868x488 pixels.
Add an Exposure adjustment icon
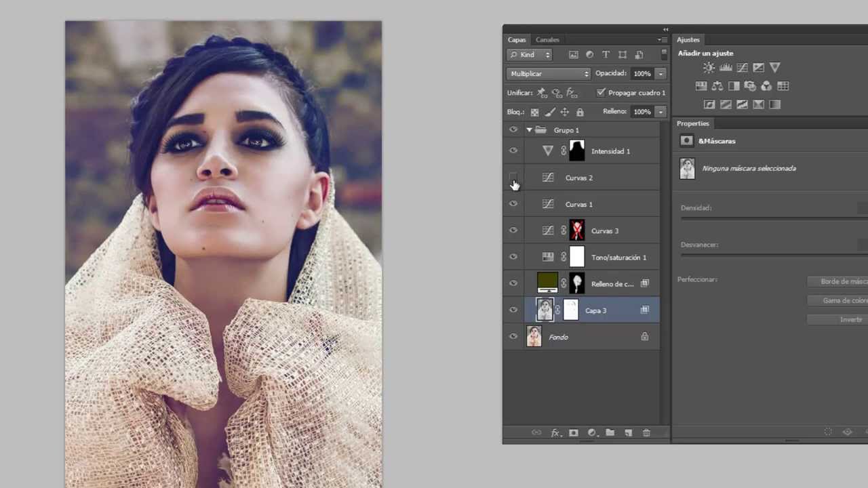(x=758, y=68)
